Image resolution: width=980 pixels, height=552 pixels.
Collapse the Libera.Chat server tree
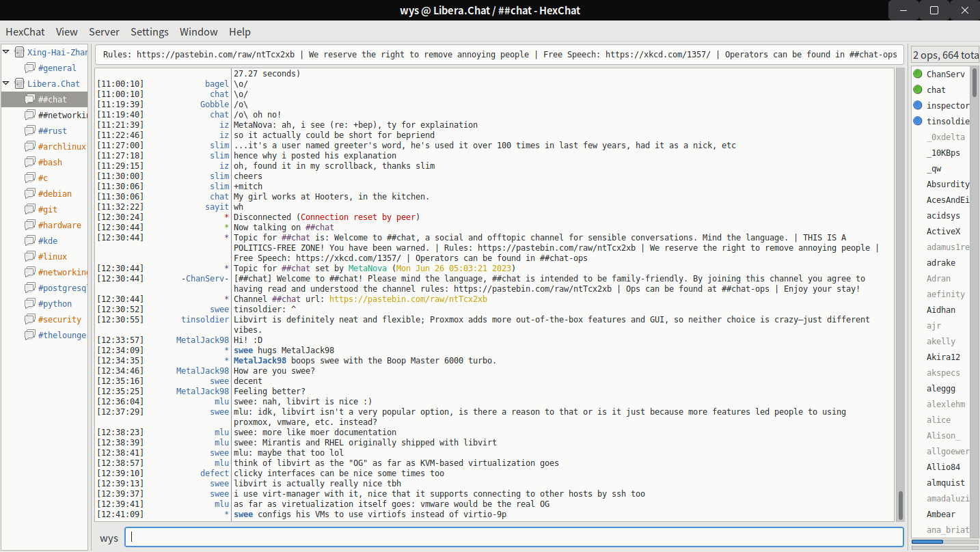[x=6, y=83]
